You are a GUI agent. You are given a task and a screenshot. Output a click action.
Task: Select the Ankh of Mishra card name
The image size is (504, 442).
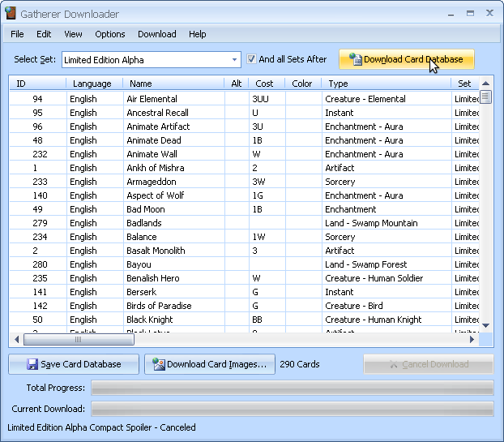pos(156,168)
